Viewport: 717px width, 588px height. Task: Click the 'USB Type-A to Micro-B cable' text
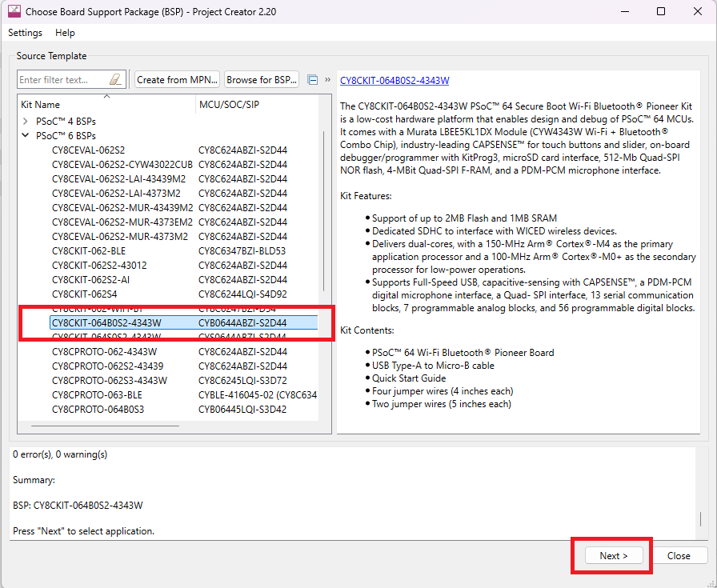click(x=433, y=366)
